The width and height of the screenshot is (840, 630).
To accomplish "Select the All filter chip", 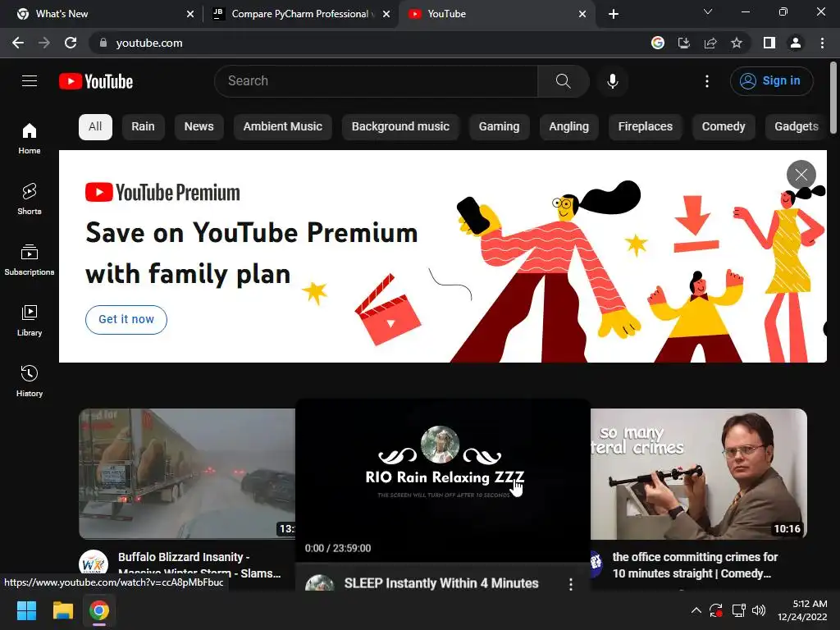I will 95,127.
